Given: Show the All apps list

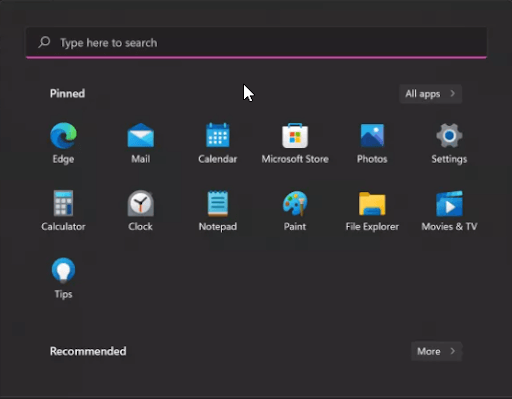Looking at the screenshot, I should [430, 94].
